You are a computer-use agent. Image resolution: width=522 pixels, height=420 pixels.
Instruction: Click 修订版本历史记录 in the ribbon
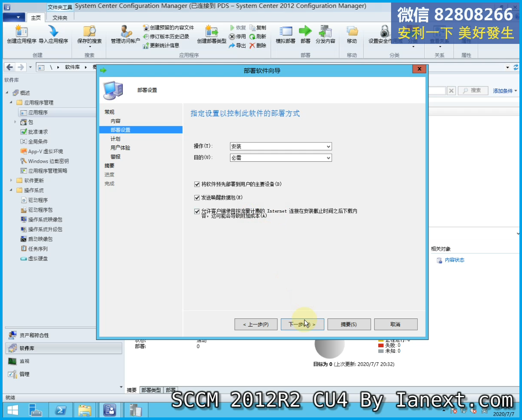[166, 37]
